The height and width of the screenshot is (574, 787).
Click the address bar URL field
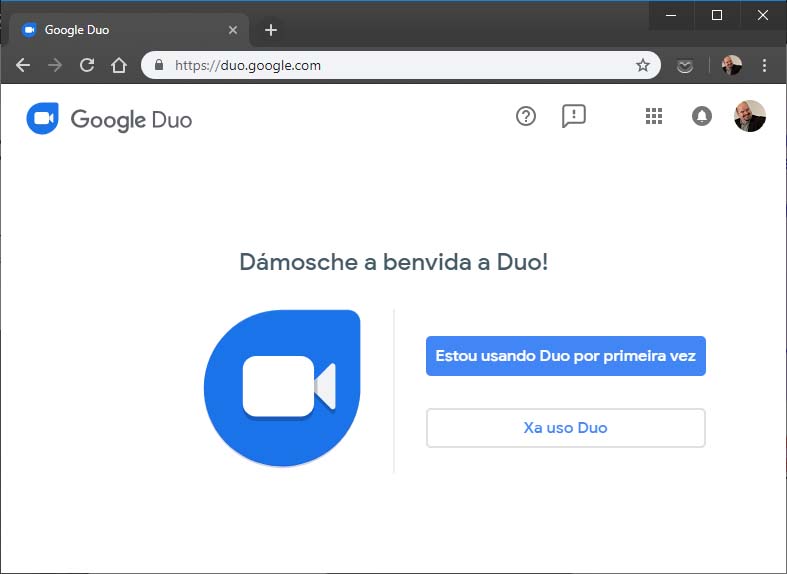401,65
